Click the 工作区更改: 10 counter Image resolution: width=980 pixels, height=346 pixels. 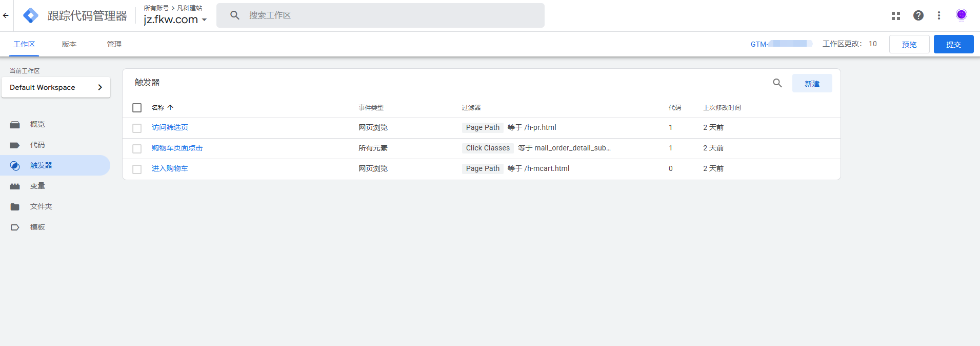[850, 44]
